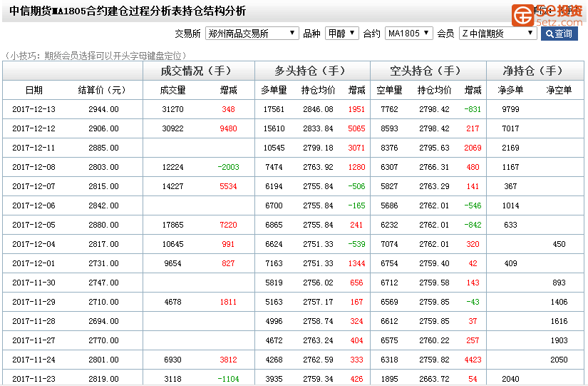Click the 查询 search button
This screenshot has height=386, width=588.
(559, 34)
